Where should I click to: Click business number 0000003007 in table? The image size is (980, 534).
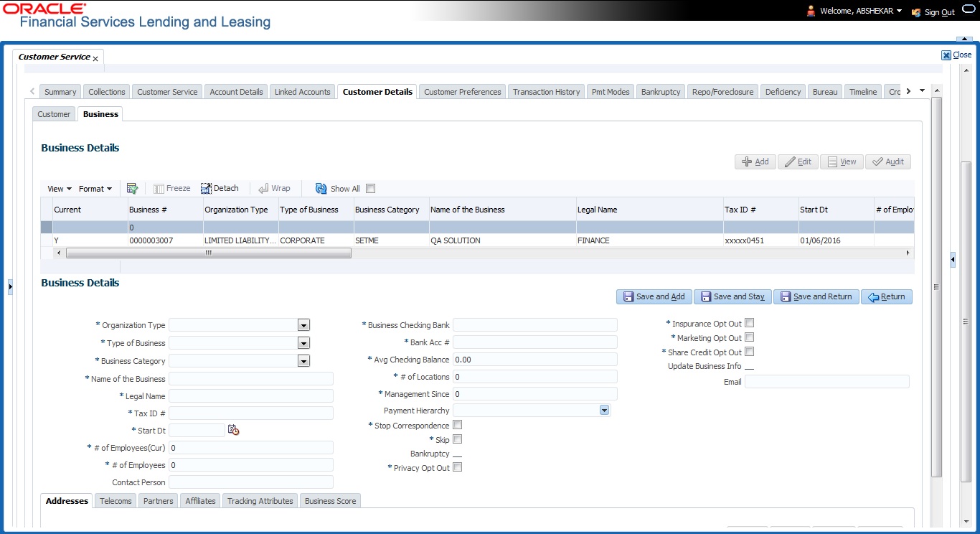point(164,240)
